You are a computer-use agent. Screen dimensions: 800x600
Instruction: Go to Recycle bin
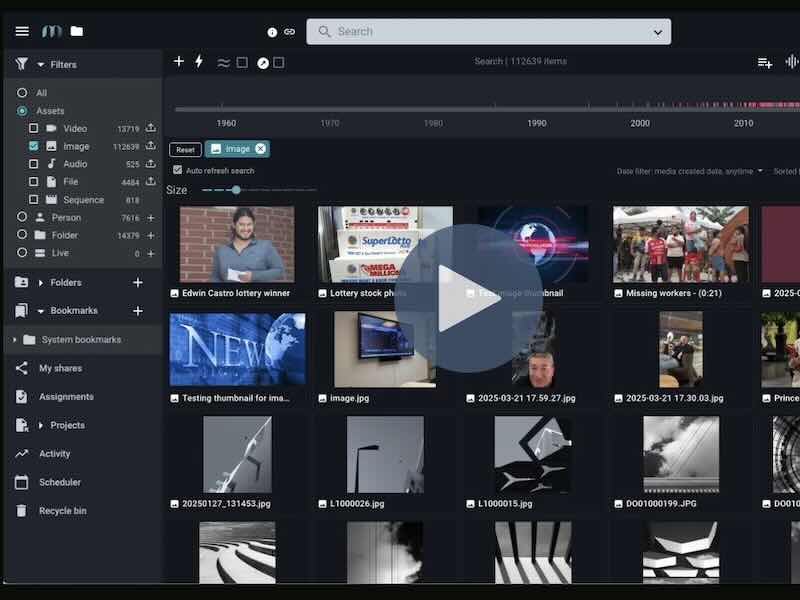point(62,511)
